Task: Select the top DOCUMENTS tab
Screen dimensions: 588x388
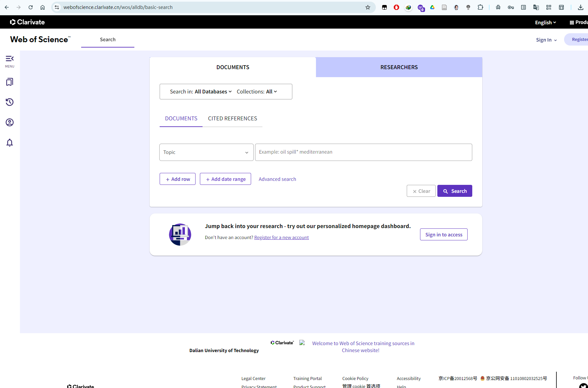Action: click(x=233, y=67)
